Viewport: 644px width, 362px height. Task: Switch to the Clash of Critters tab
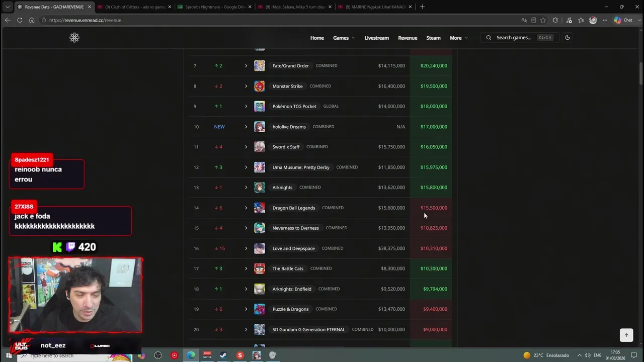135,7
